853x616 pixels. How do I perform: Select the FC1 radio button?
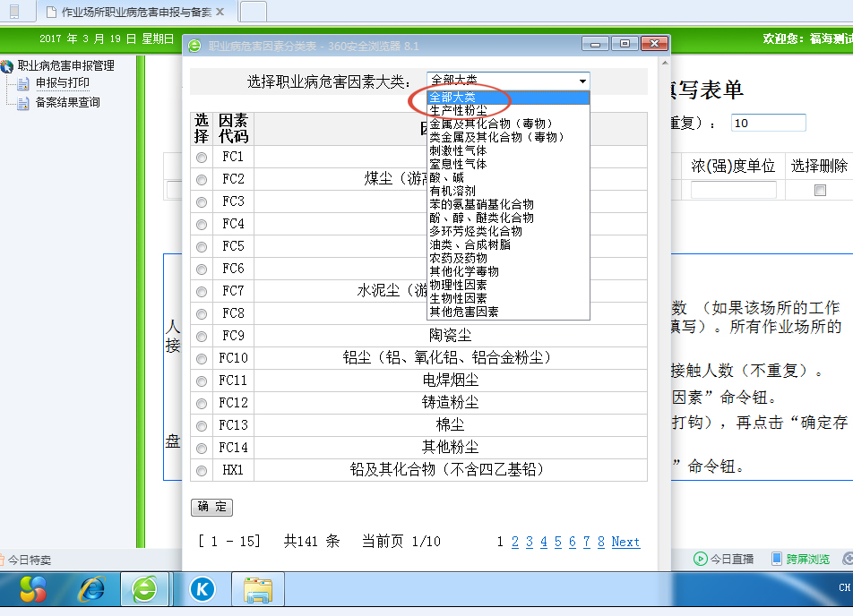pyautogui.click(x=202, y=158)
